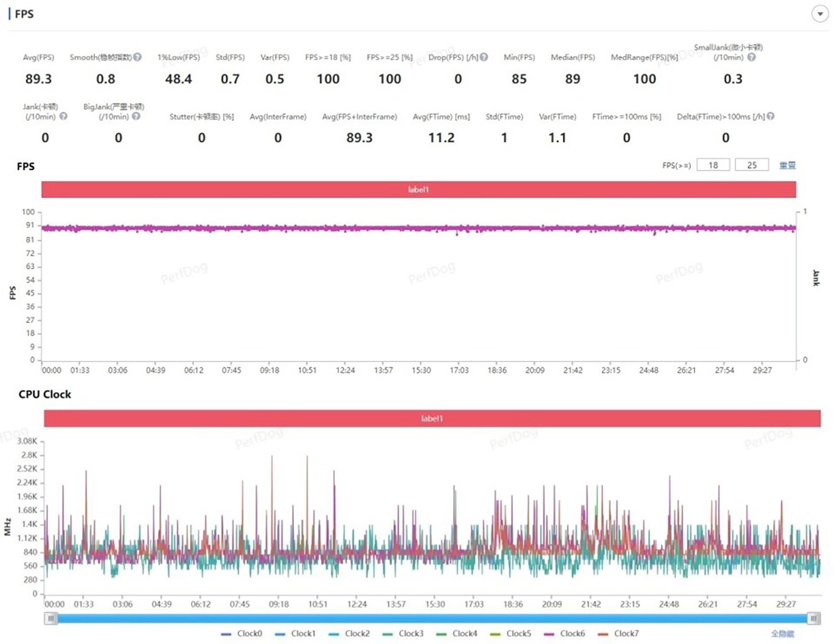Viewport: 834px width, 644px height.
Task: Open help icon beside Jank (/10min)
Action: [x=63, y=116]
